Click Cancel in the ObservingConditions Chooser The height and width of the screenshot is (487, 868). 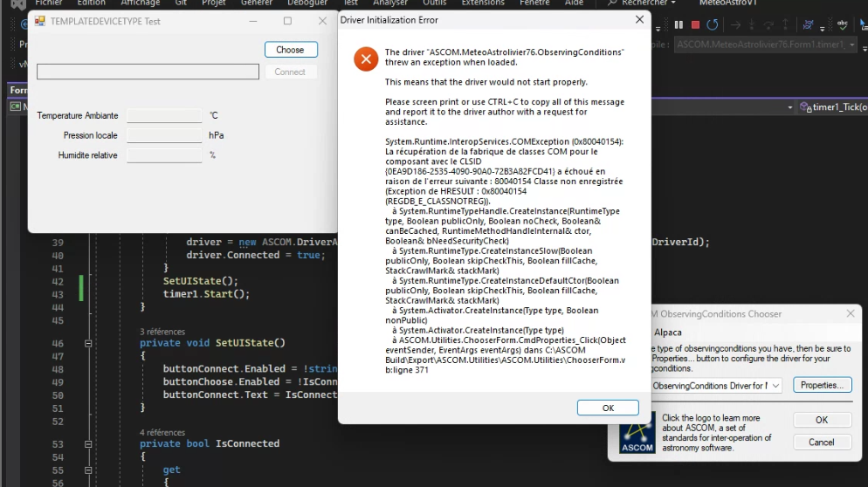[x=822, y=442]
